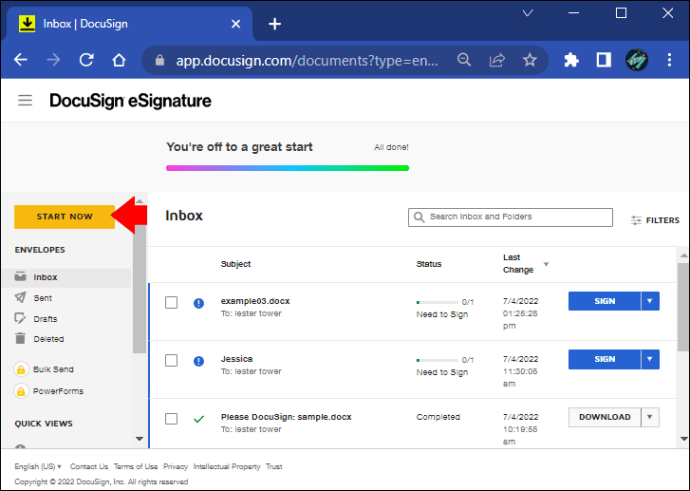Change language English (US) dropdown
690x491 pixels.
(x=38, y=466)
